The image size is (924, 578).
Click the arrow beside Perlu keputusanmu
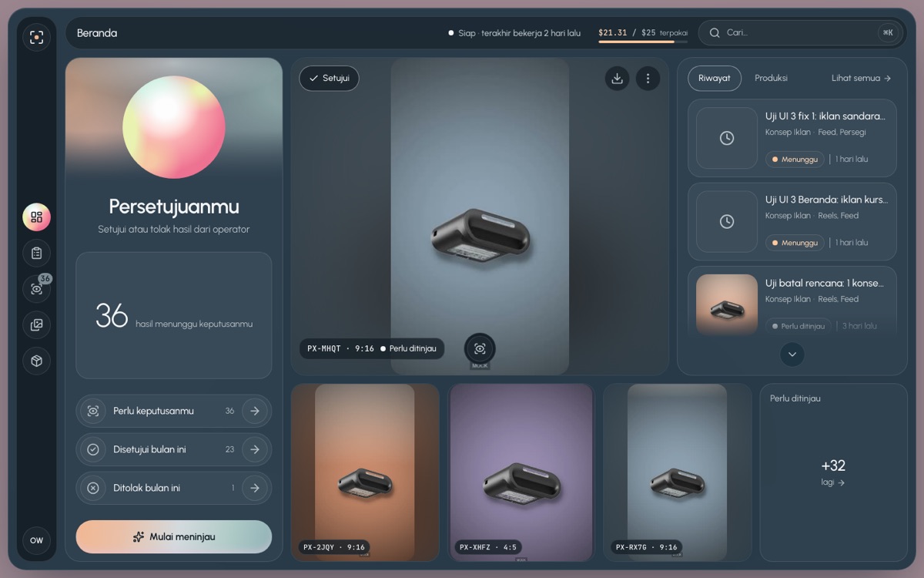coord(255,411)
